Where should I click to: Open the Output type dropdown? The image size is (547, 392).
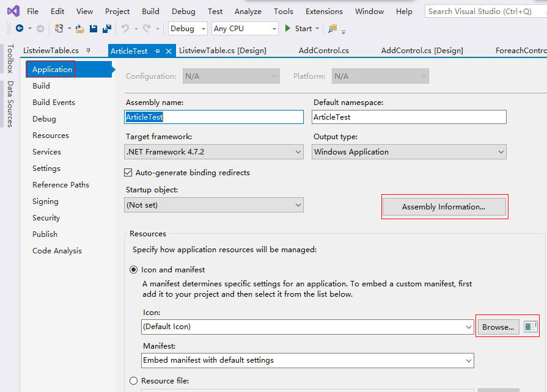coord(409,152)
